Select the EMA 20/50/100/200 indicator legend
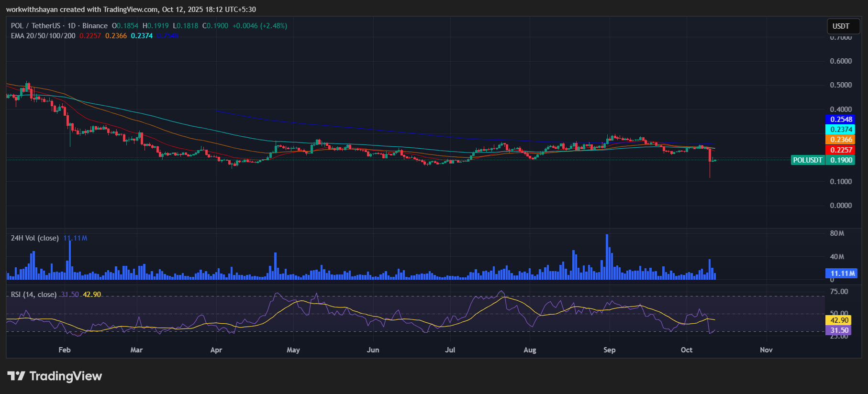 43,36
